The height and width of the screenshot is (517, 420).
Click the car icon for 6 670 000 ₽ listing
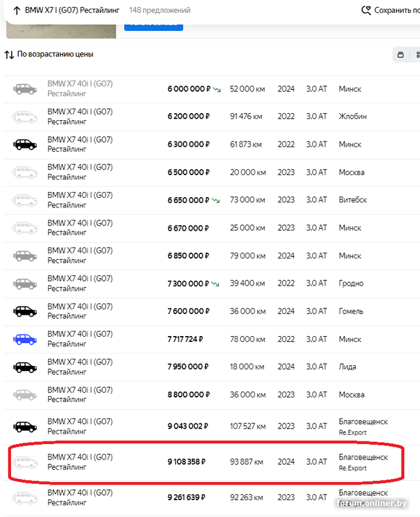25,228
